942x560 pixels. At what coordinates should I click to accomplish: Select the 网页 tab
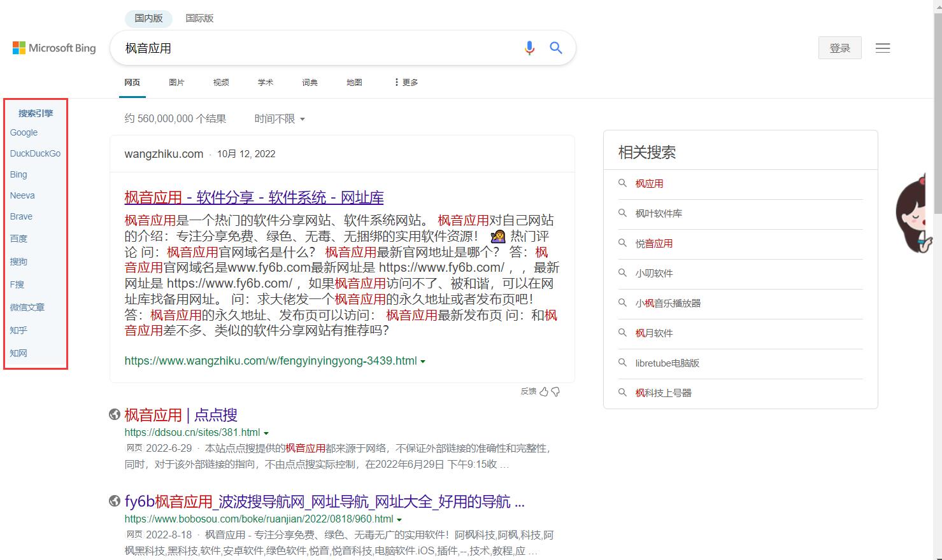132,83
